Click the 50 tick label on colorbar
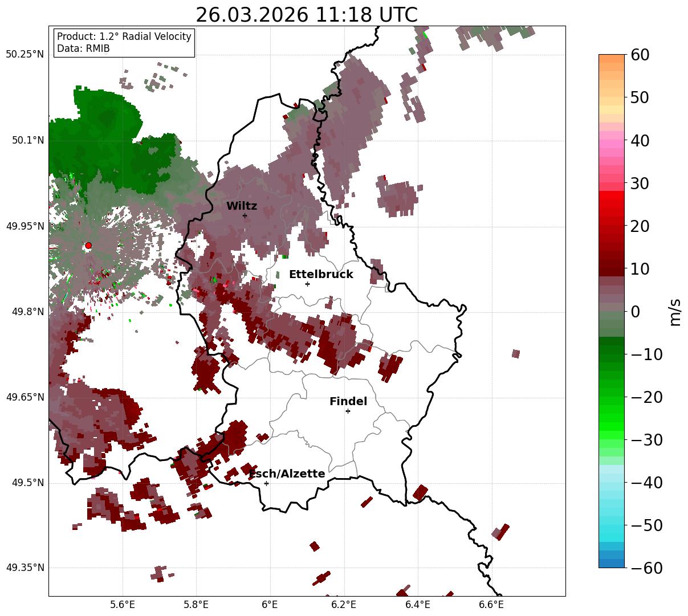This screenshot has width=688, height=616. (x=641, y=97)
